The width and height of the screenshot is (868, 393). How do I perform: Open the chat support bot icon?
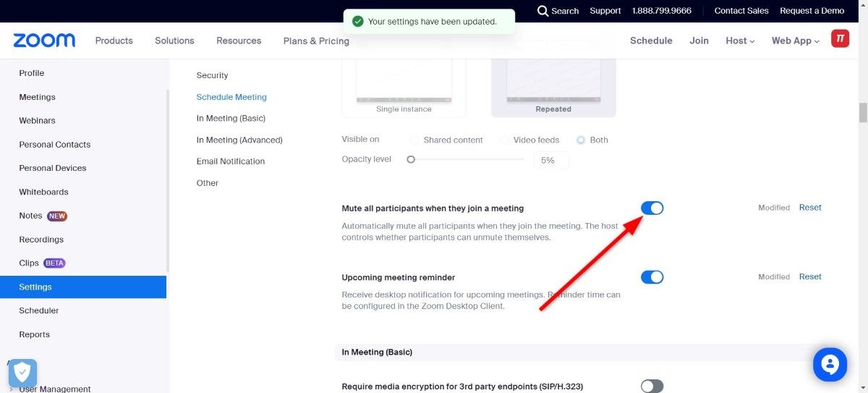830,364
